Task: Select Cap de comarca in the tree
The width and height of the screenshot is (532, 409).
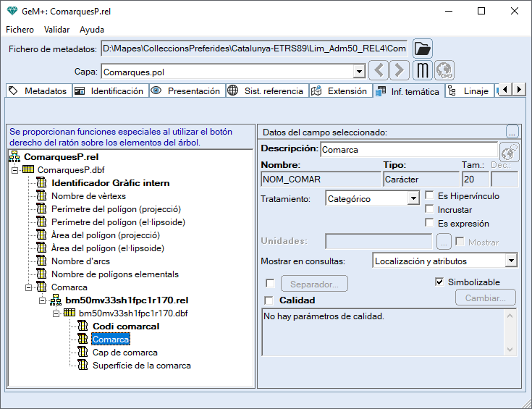Action: tap(124, 353)
